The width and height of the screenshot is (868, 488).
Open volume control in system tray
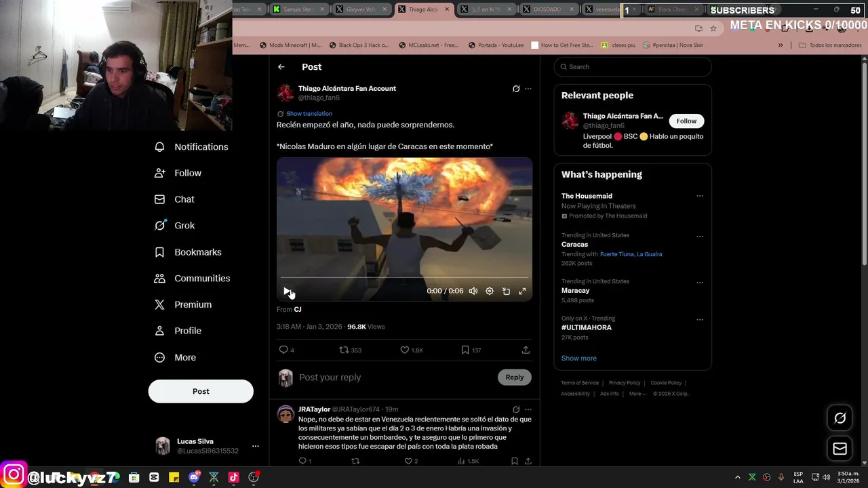click(x=827, y=477)
